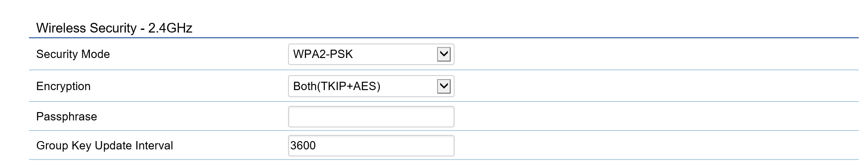868x167 pixels.
Task: Expand the Encryption dropdown arrow
Action: [444, 86]
